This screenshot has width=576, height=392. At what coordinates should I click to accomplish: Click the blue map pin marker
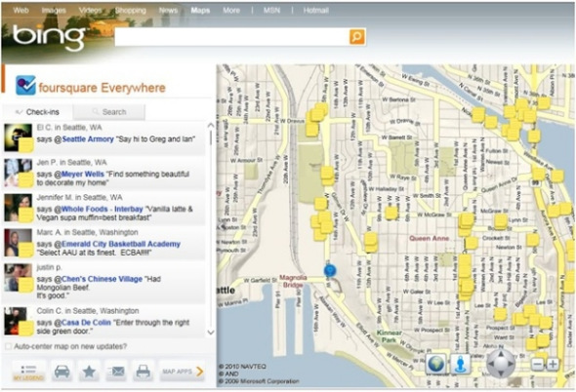tap(330, 271)
